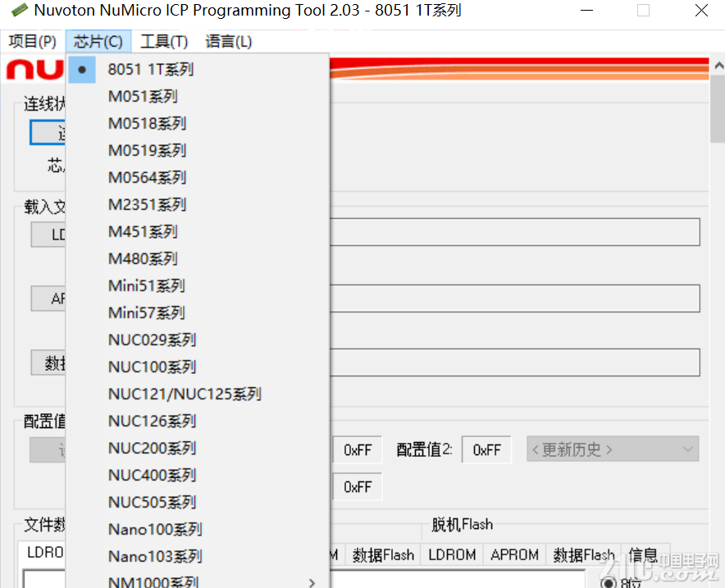Choose NUC505系列 from chip list
This screenshot has width=725, height=588.
[x=198, y=502]
